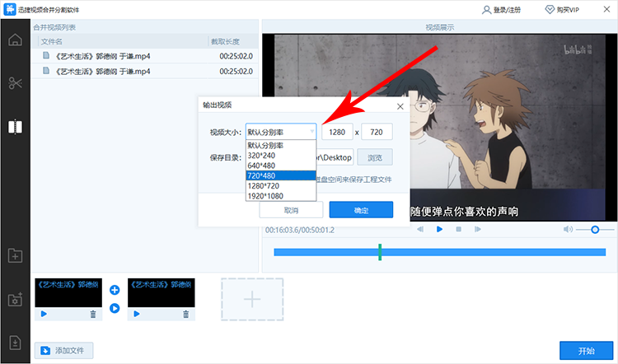Stop the video playback
Image resolution: width=618 pixels, height=364 pixels.
[x=458, y=229]
